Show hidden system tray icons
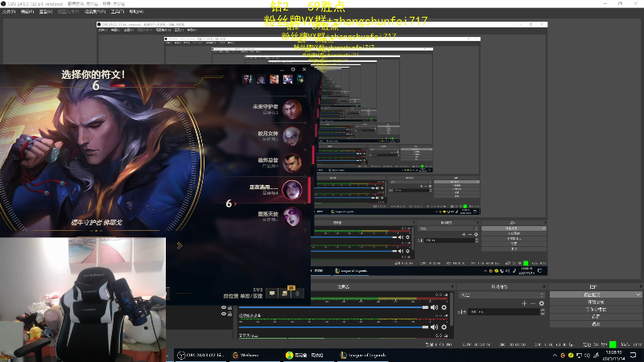This screenshot has height=362, width=644. click(x=555, y=356)
